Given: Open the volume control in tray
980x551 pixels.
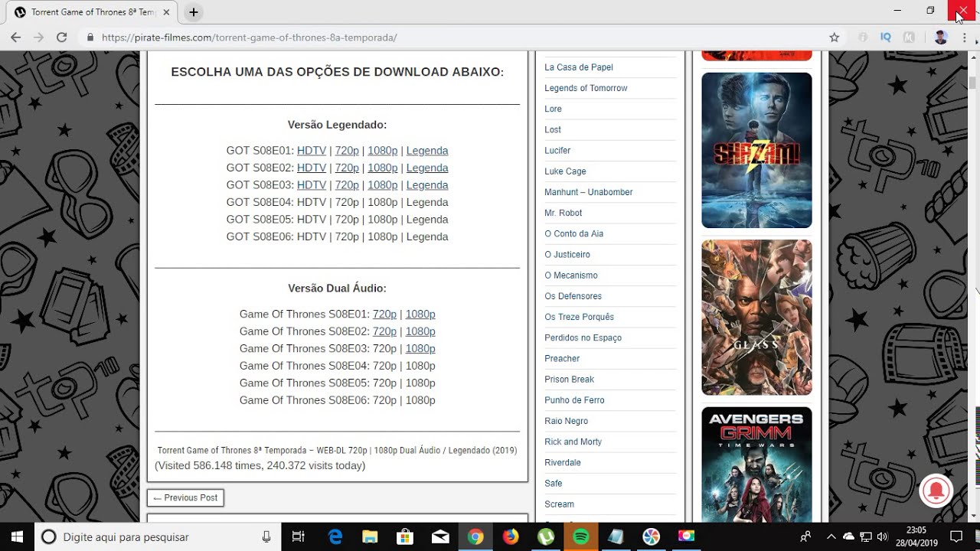Looking at the screenshot, I should 882,536.
